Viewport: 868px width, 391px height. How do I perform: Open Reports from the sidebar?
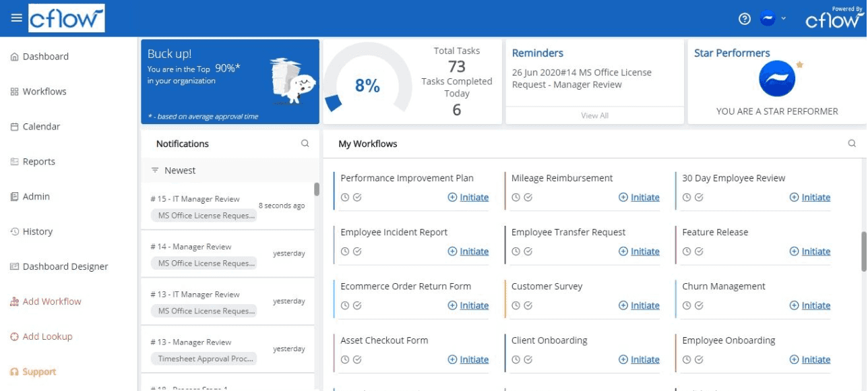[39, 161]
